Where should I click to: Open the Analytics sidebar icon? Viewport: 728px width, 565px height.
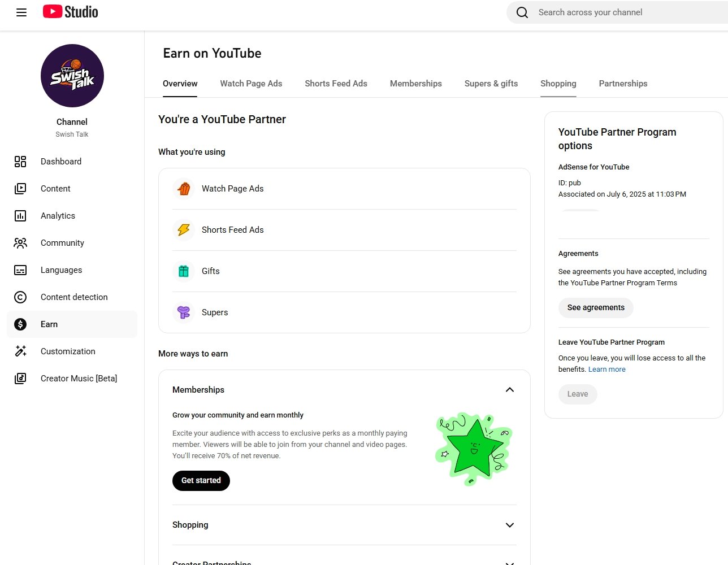coord(20,216)
